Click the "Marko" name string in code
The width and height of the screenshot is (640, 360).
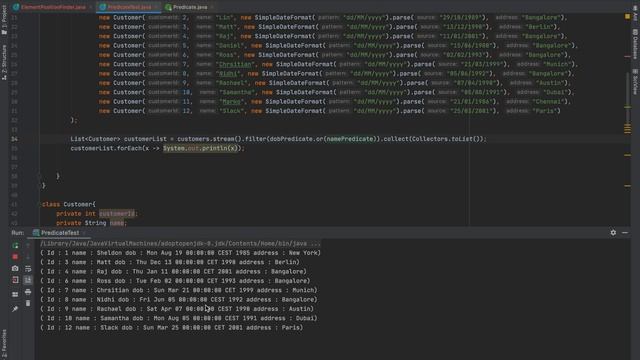pos(231,102)
